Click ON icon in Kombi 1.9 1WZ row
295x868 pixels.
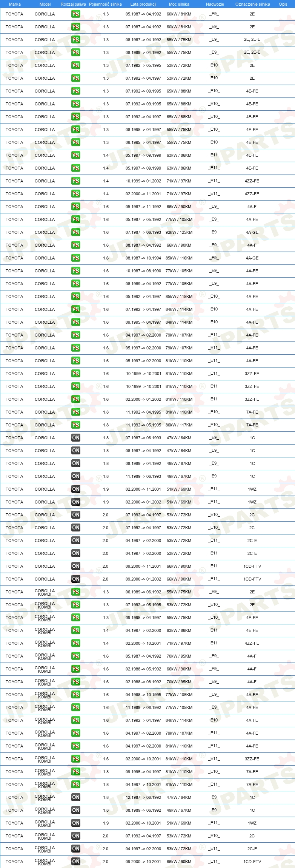pyautogui.click(x=76, y=823)
